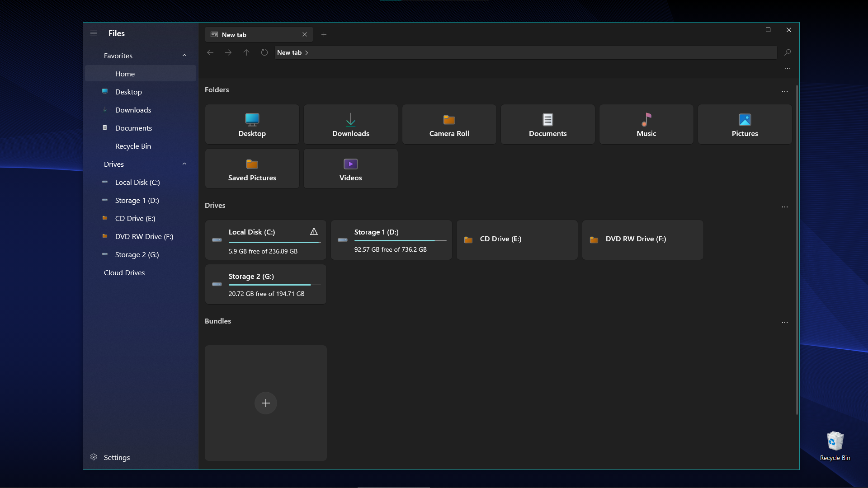The image size is (868, 488).
Task: Open the Music folder from Folders section
Action: pos(646,124)
